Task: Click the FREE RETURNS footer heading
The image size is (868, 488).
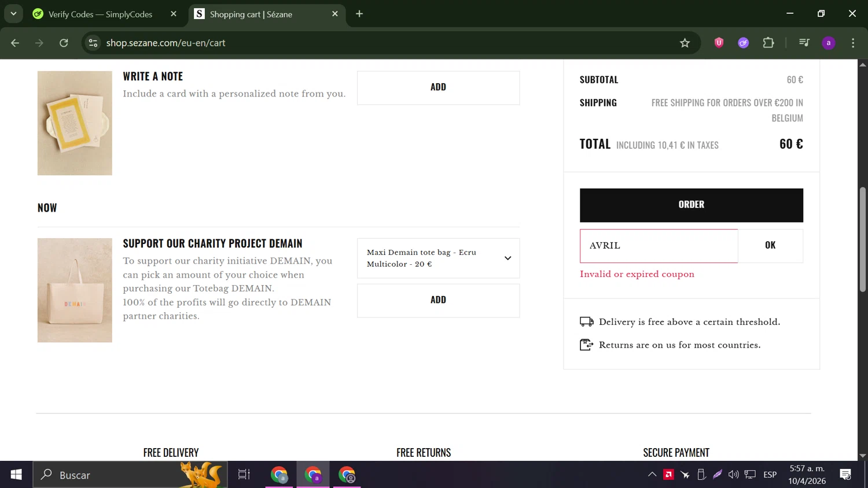Action: click(424, 453)
